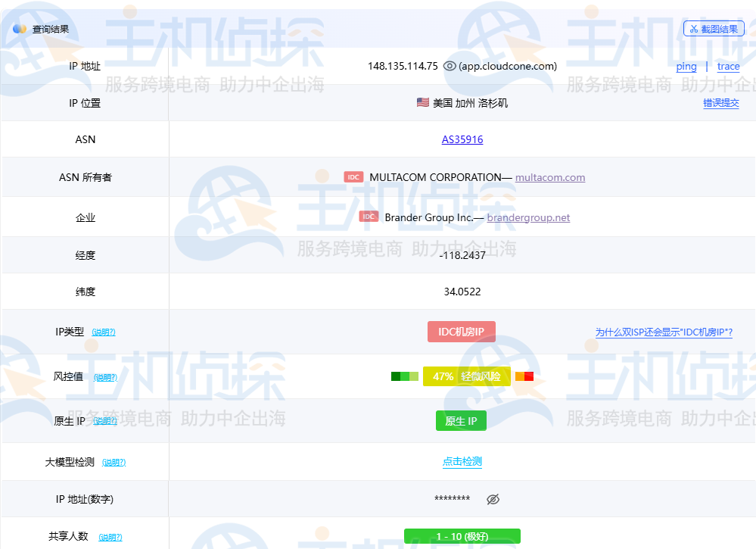Click the 47% 轻微风险 risk bar

coord(467,376)
